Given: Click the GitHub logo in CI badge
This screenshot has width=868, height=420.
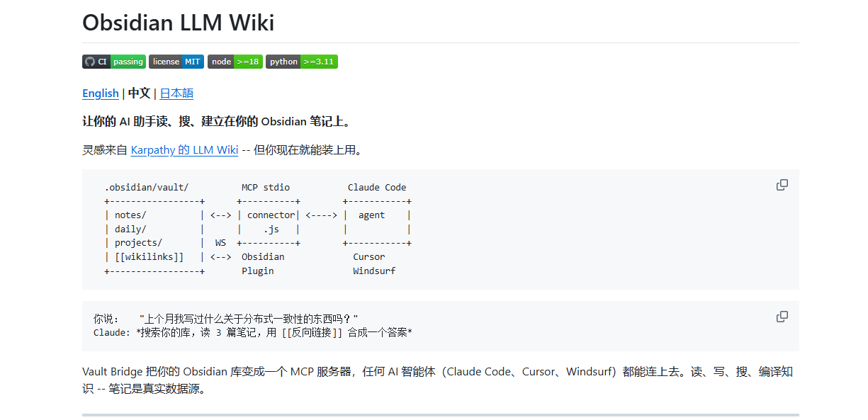Looking at the screenshot, I should (x=89, y=62).
